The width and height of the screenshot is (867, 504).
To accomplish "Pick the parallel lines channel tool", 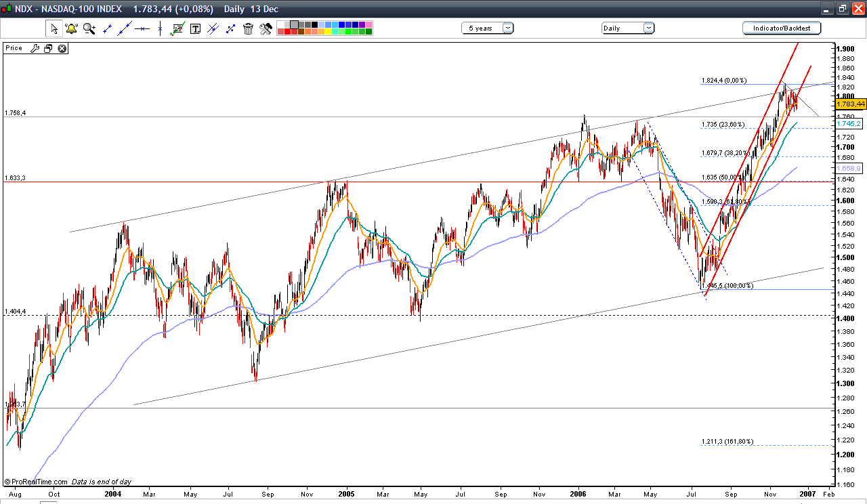I will click(213, 28).
